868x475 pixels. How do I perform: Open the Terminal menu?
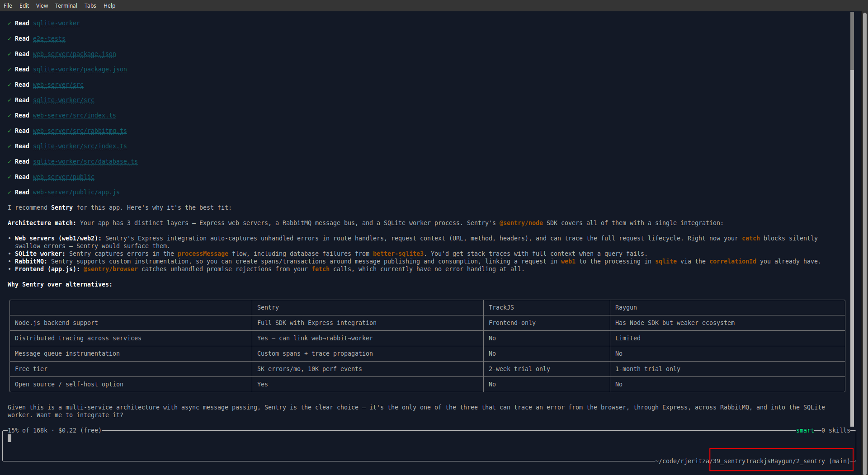click(66, 5)
